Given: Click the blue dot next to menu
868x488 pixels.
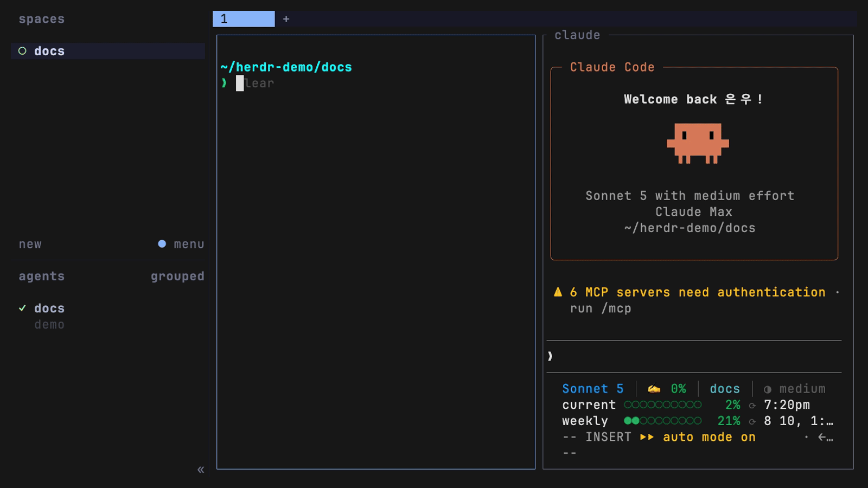Looking at the screenshot, I should coord(162,244).
